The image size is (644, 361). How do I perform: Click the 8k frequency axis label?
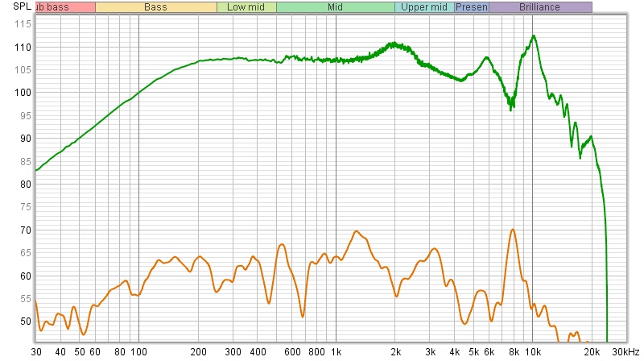point(514,352)
